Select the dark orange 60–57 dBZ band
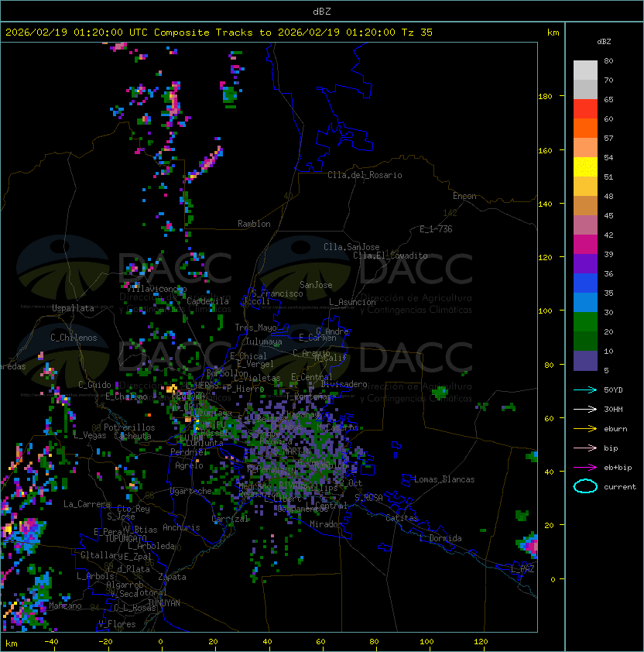Viewport: 644px width, 652px height. click(x=585, y=128)
